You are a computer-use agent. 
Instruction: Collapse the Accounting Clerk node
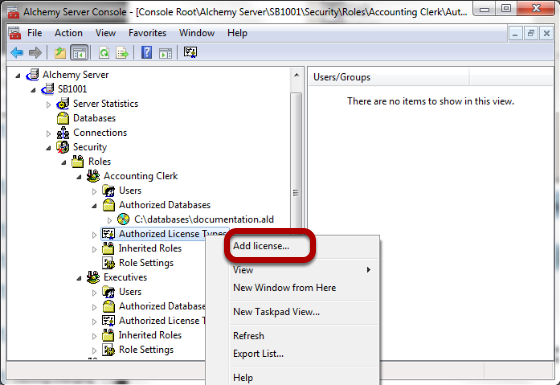79,177
